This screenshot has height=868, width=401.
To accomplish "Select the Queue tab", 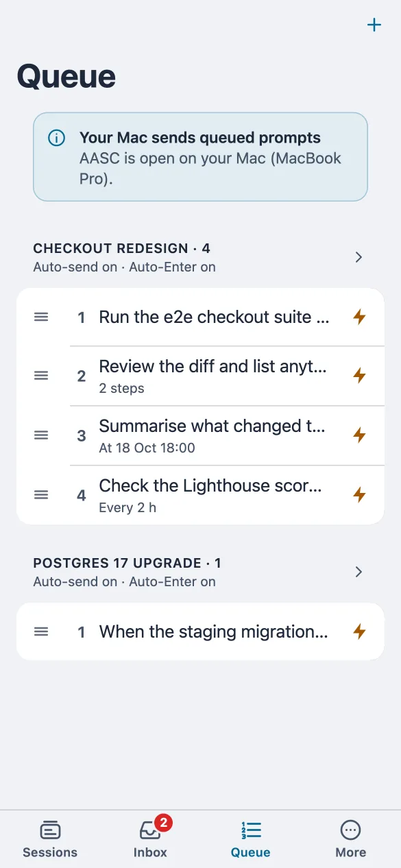I will pos(250,839).
